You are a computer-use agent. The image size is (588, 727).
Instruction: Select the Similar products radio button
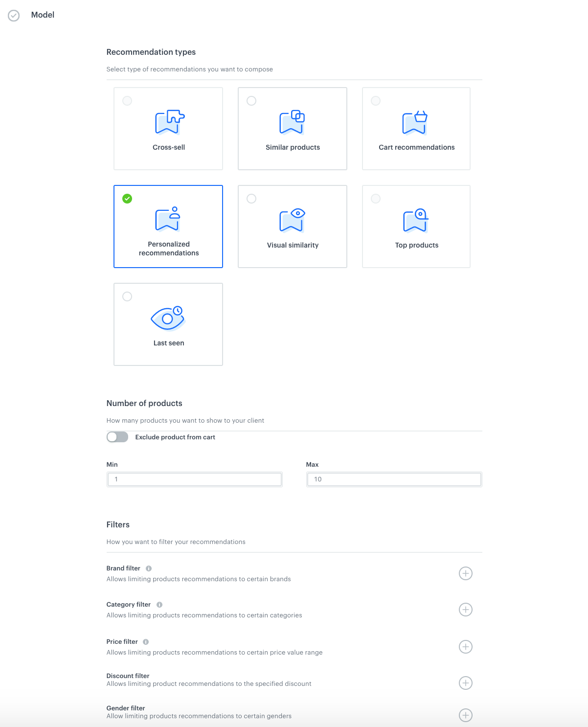(x=251, y=101)
